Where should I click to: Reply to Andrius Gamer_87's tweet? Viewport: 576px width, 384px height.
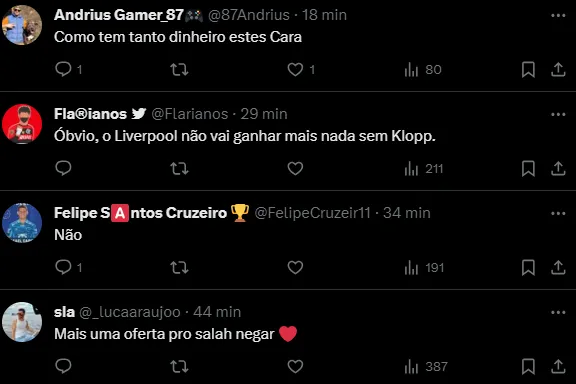tap(63, 69)
